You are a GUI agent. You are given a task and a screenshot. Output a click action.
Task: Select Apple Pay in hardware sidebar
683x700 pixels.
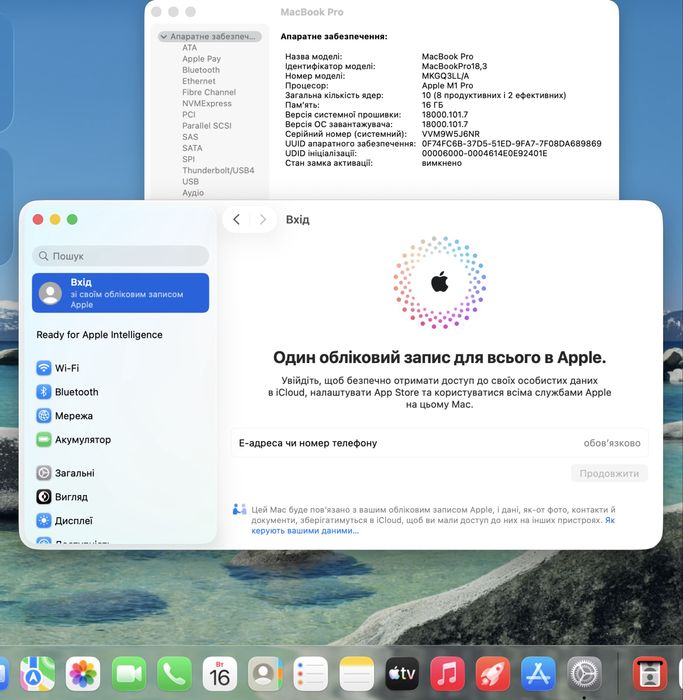click(201, 58)
